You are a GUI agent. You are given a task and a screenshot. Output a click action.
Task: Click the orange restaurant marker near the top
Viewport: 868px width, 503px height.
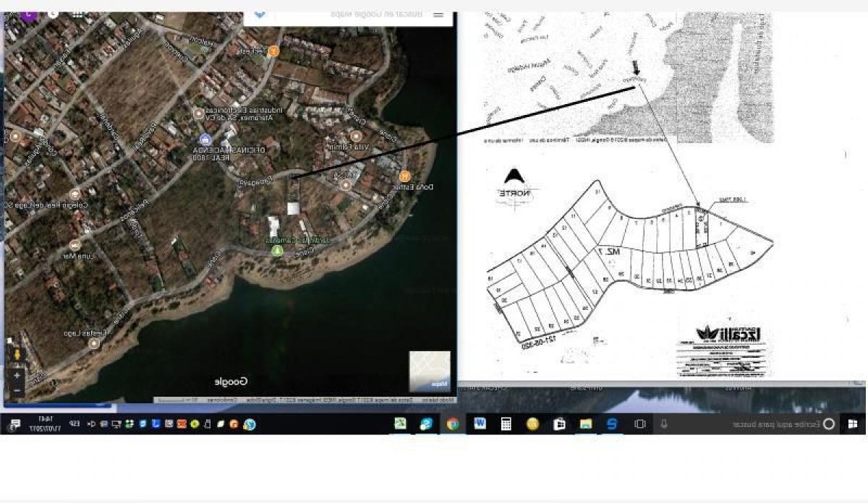tap(273, 51)
